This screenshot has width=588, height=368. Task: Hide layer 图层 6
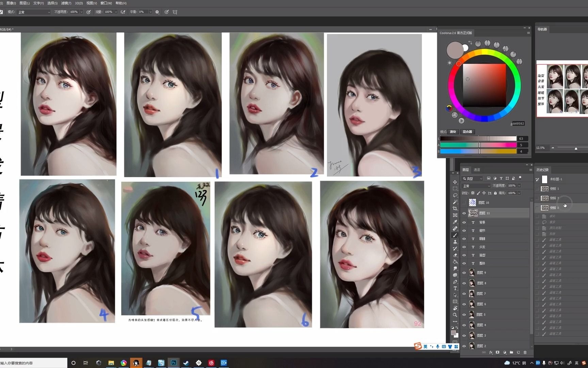coord(464,304)
